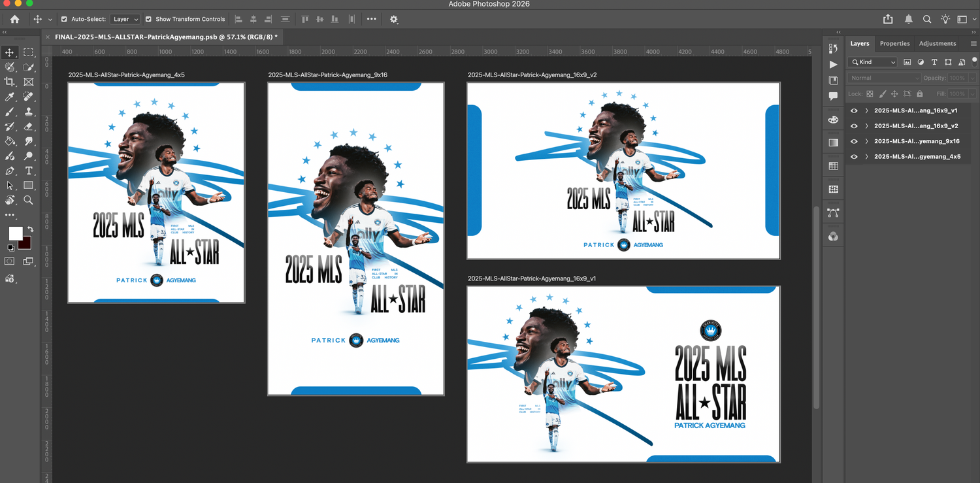Select the Dodge tool
The image size is (980, 483).
[x=29, y=156]
